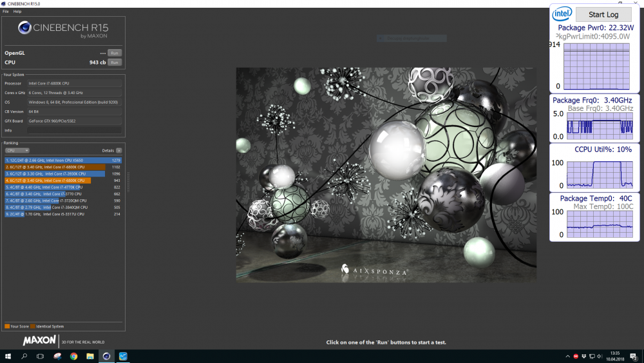Click the GFX Board GeForce GTX 960 field

(74, 121)
